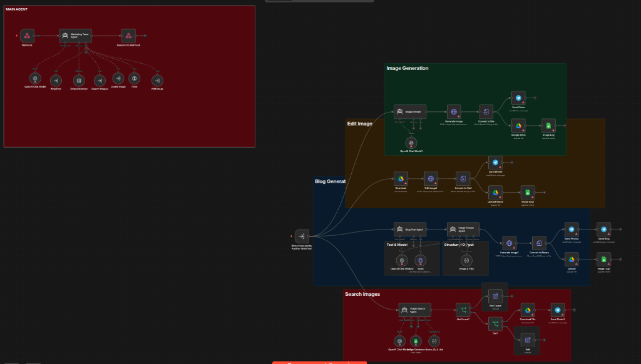Open the OpenAI Chat Model2 sub-node

coord(402,260)
